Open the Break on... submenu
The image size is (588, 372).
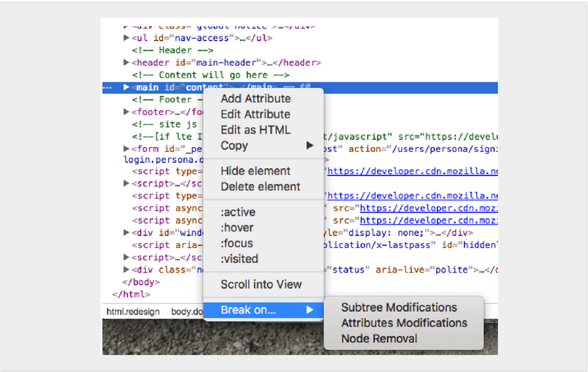[x=249, y=310]
